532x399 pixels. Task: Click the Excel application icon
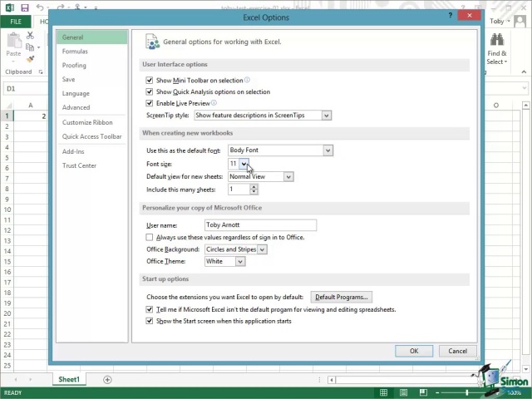pyautogui.click(x=9, y=7)
